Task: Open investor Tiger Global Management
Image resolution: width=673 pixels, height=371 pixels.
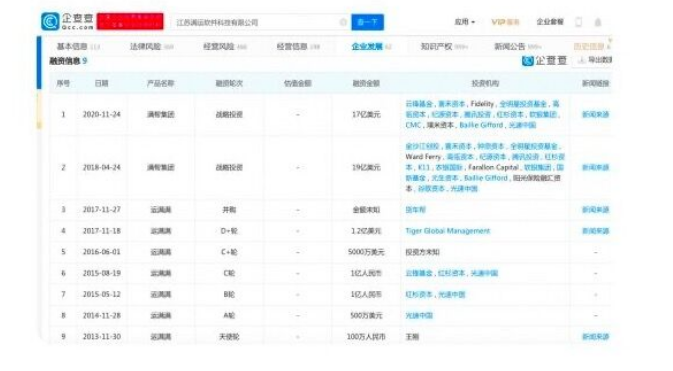Action: [x=448, y=231]
